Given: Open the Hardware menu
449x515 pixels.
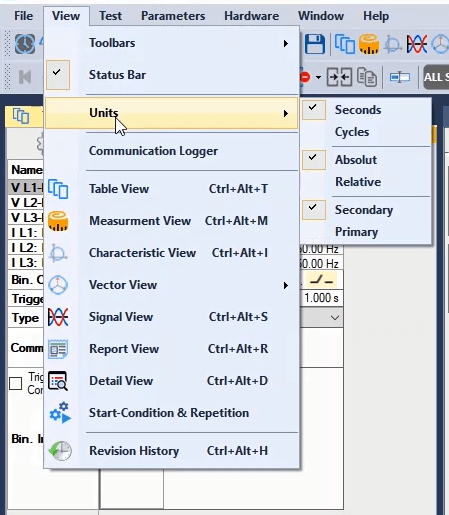Looking at the screenshot, I should 251,16.
